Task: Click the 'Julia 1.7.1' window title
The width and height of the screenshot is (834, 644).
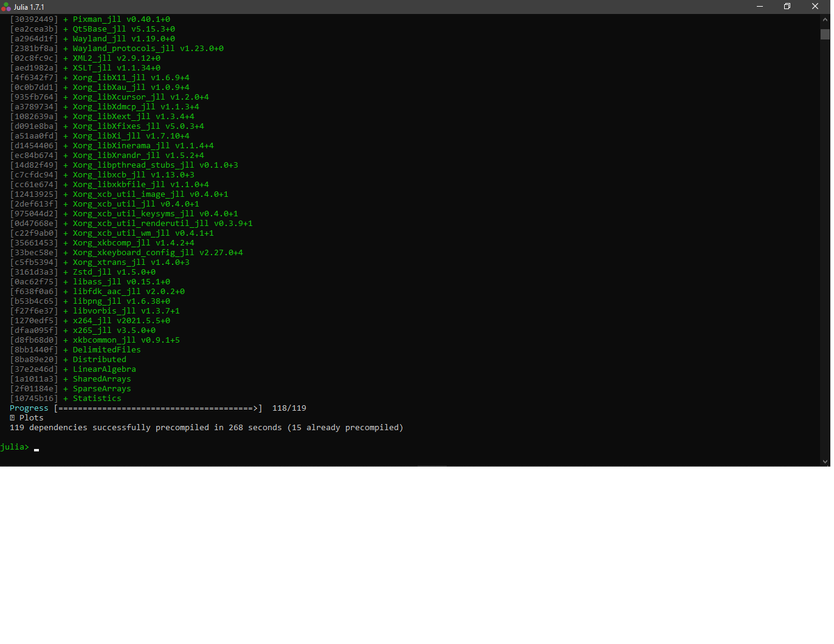Action: 29,7
